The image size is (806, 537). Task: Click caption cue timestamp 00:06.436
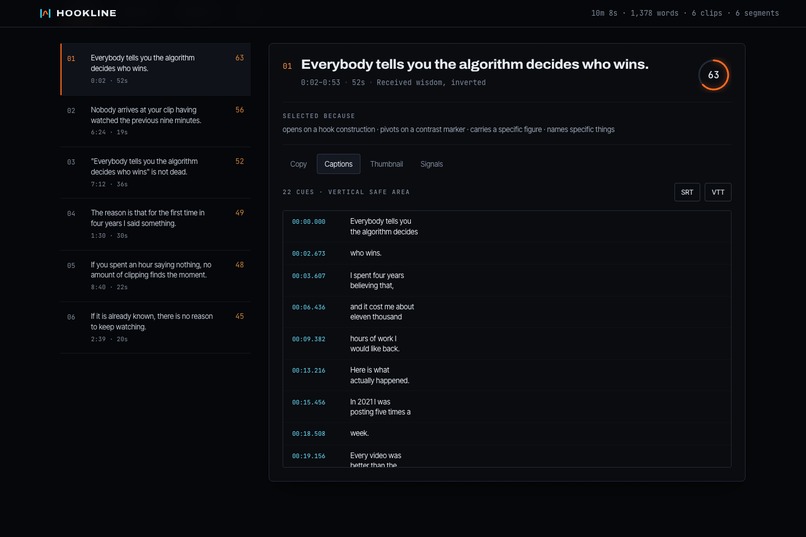click(308, 307)
